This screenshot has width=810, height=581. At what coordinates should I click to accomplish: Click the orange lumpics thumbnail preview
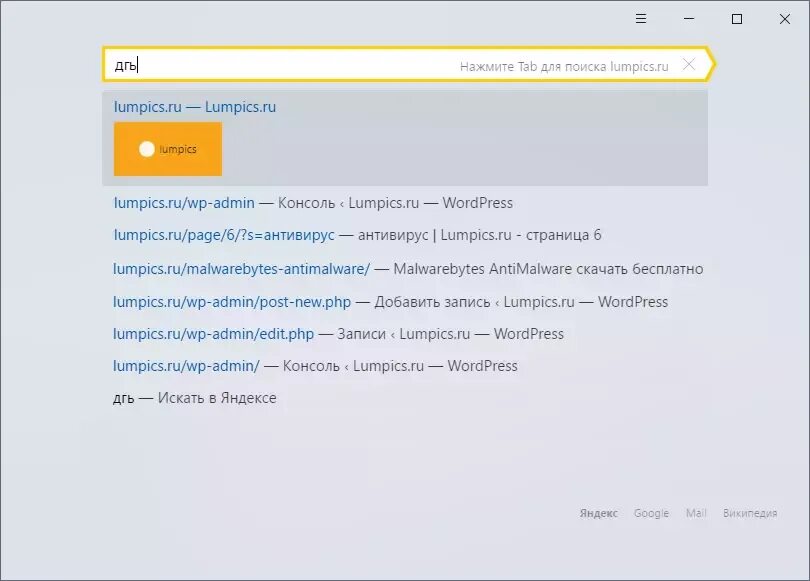[168, 149]
